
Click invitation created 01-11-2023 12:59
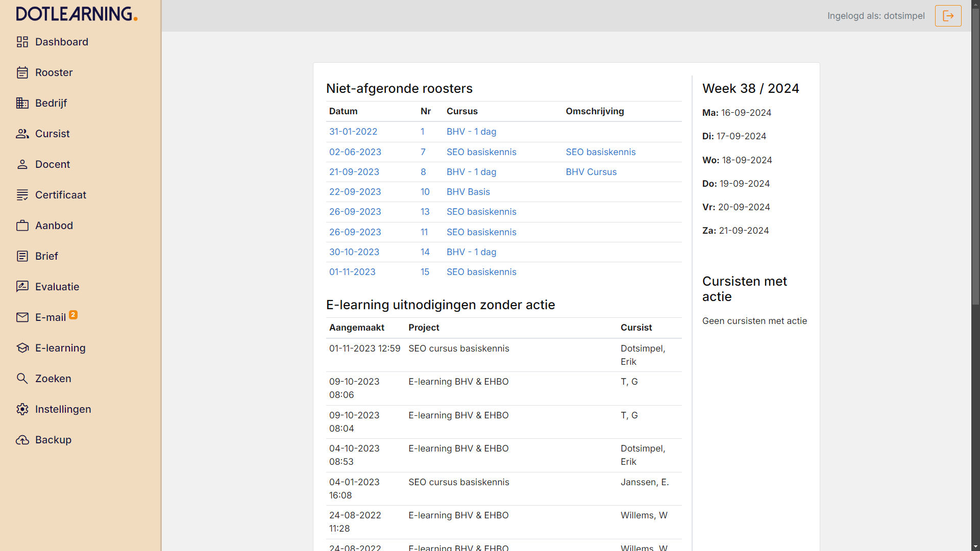364,348
